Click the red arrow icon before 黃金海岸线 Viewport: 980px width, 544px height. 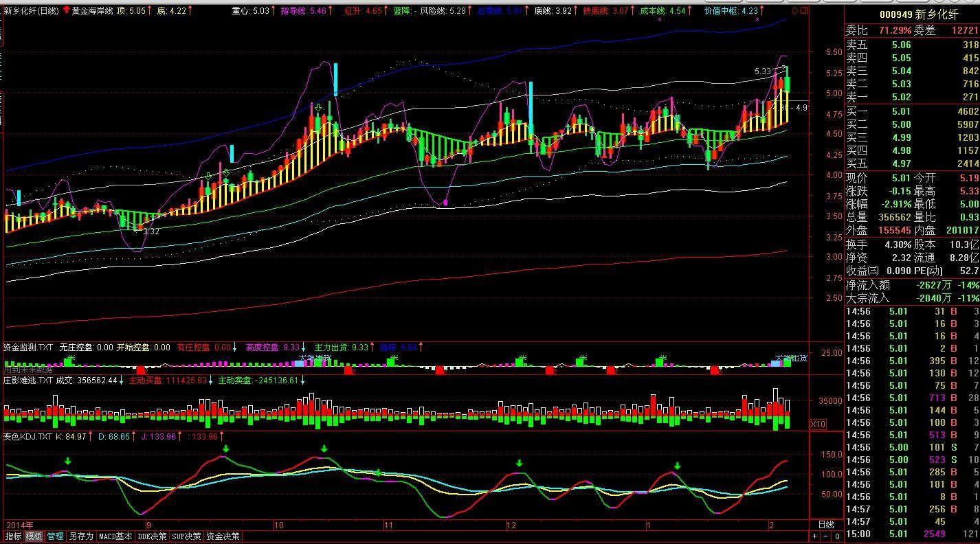(66, 10)
